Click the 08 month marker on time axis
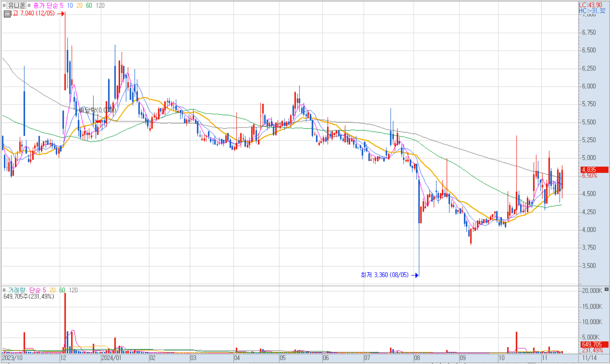The image size is (610, 364). [x=417, y=358]
